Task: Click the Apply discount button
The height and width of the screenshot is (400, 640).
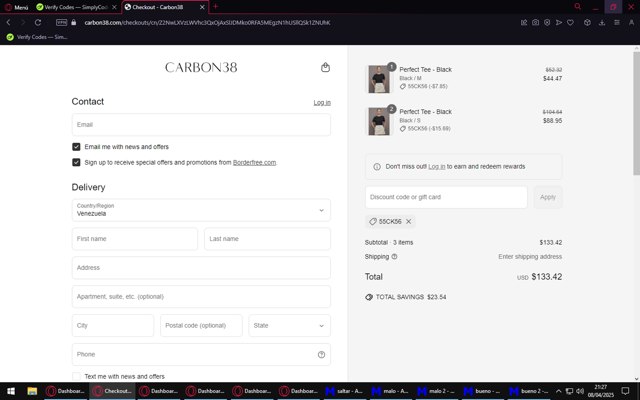Action: [x=548, y=197]
